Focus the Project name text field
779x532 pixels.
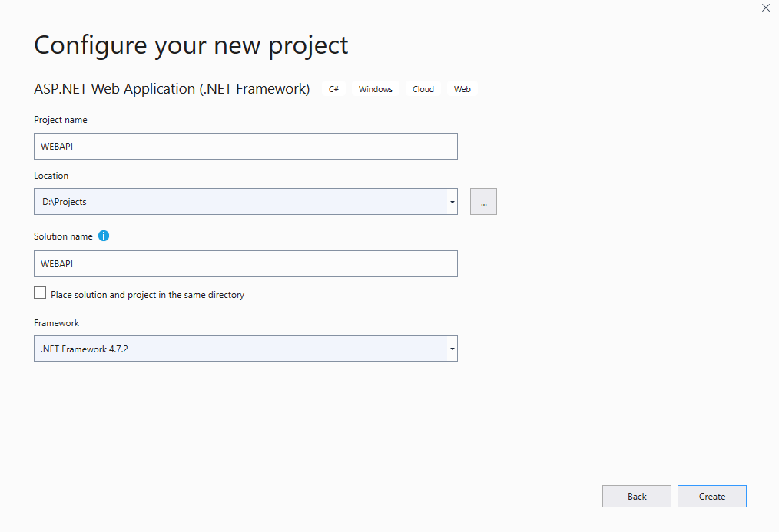[x=245, y=146]
